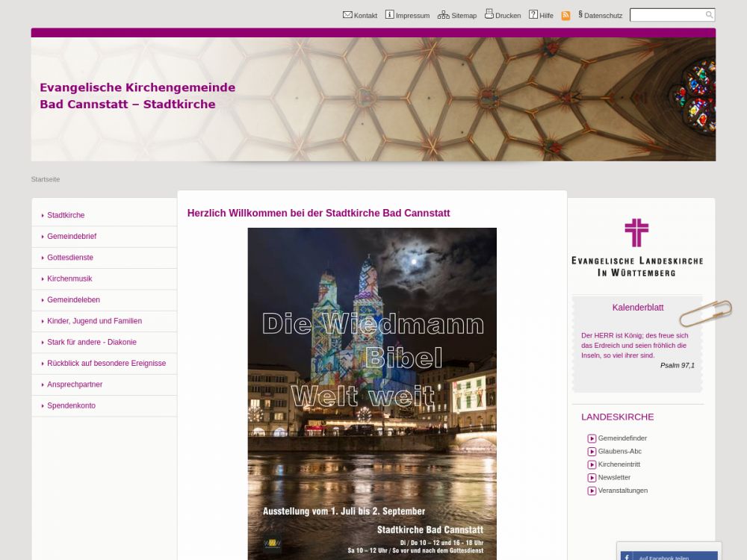Click the Kontakt envelope icon
This screenshot has width=747, height=560.
click(347, 15)
